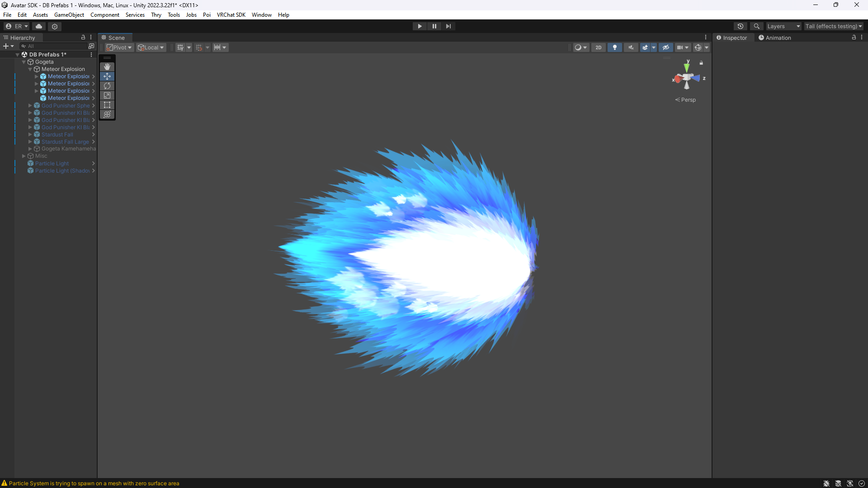This screenshot has width=868, height=488.
Task: Click the Unity Cloud icon
Action: pos(39,26)
